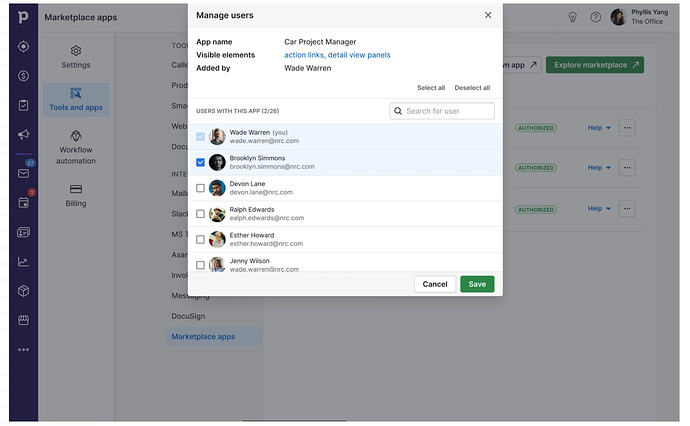This screenshot has height=426, width=690.
Task: Enable app for Esther Howard
Action: 201,240
